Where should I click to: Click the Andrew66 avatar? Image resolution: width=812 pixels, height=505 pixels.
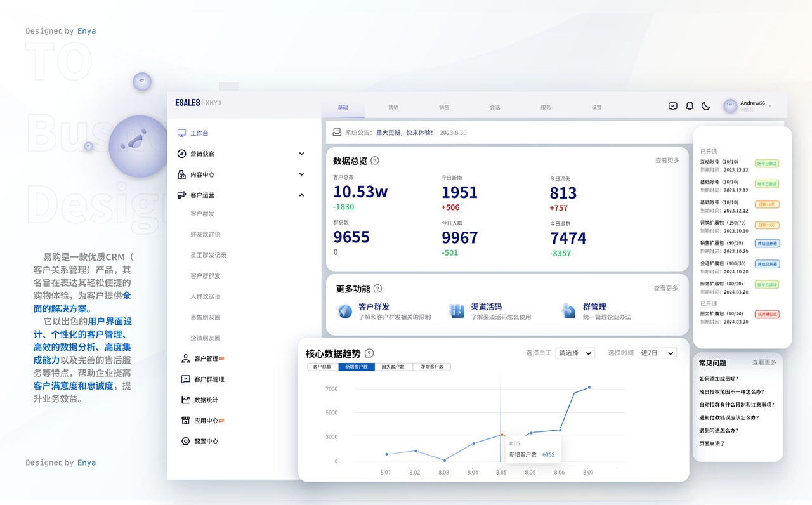click(730, 106)
